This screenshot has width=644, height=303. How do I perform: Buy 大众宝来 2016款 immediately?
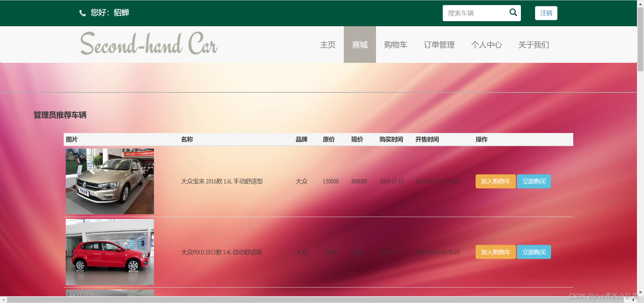pos(534,181)
